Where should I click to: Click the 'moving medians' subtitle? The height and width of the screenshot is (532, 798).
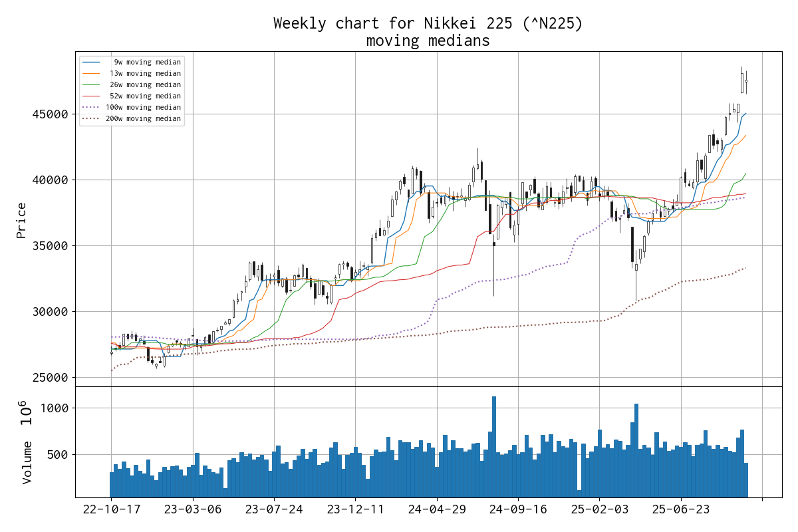click(x=428, y=41)
